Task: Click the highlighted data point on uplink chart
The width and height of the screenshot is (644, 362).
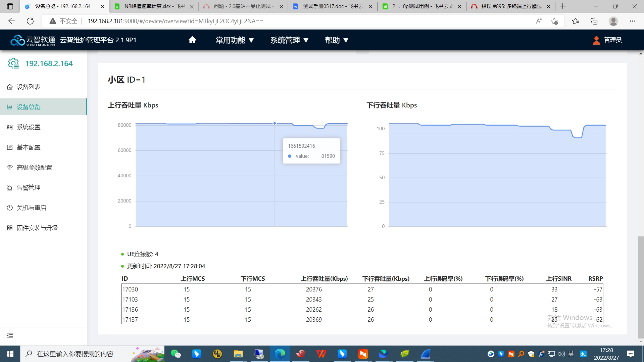Action: 275,124
